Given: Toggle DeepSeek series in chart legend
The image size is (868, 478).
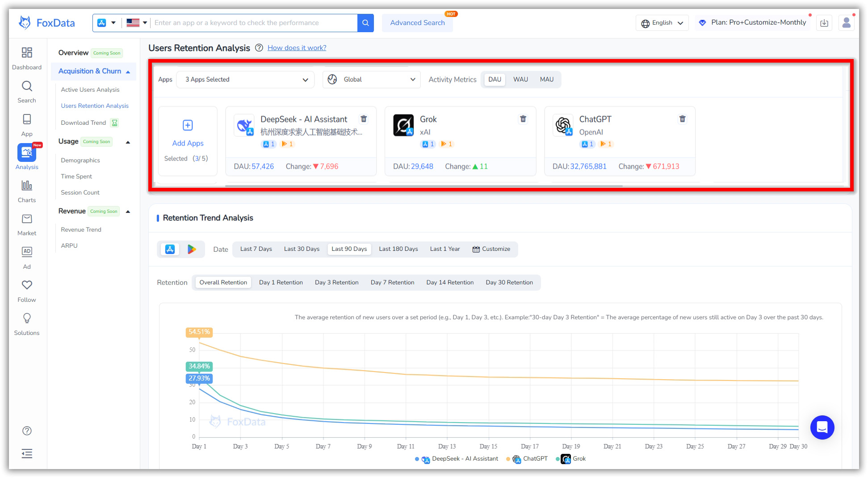Looking at the screenshot, I should [457, 459].
